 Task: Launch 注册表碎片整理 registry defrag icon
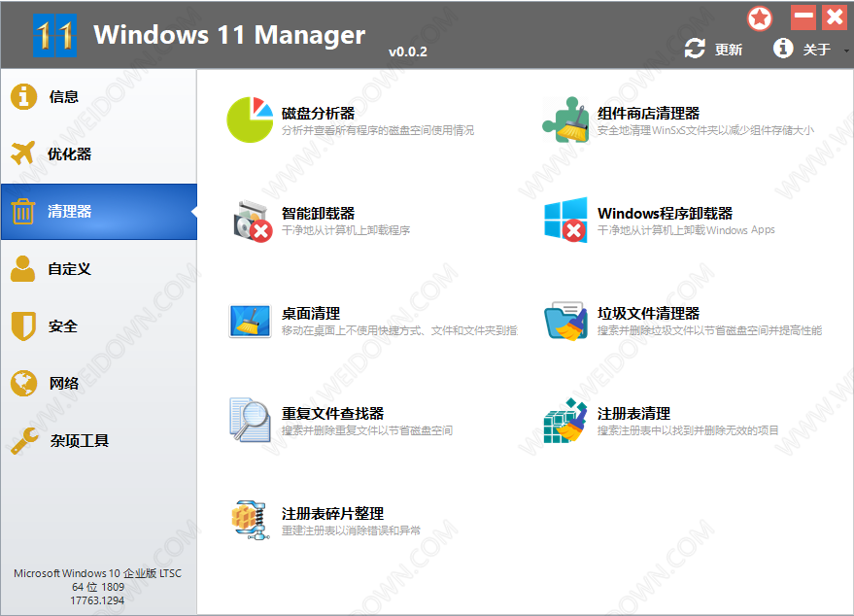[250, 521]
